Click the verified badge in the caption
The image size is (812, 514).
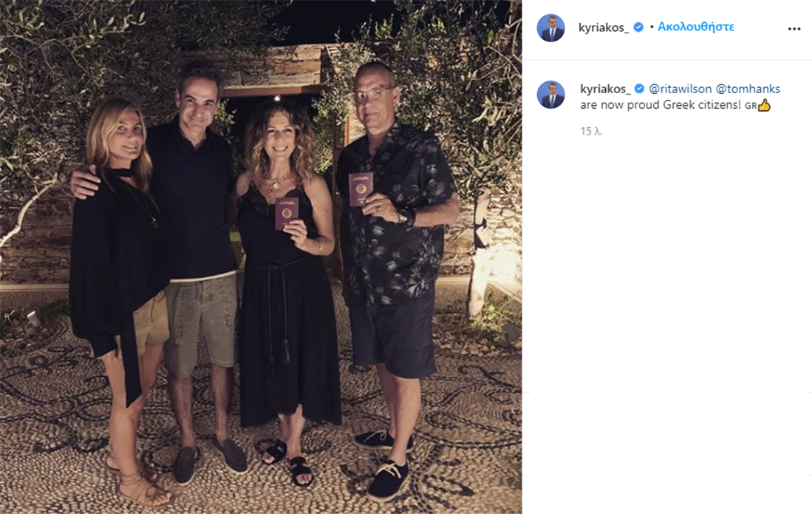click(640, 89)
